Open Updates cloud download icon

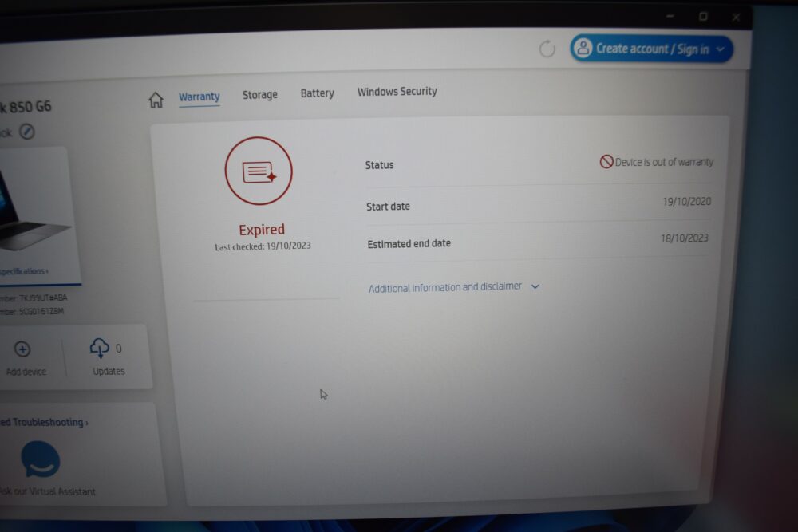[99, 348]
